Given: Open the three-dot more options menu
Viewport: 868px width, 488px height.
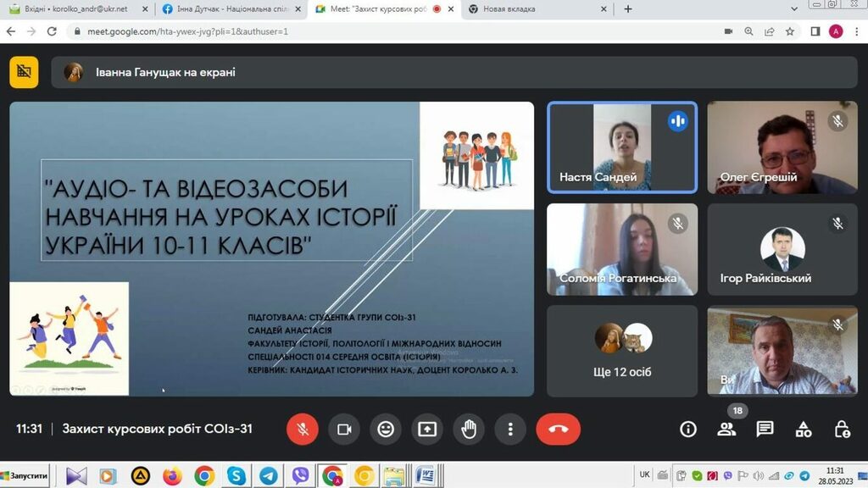Looking at the screenshot, I should click(510, 430).
